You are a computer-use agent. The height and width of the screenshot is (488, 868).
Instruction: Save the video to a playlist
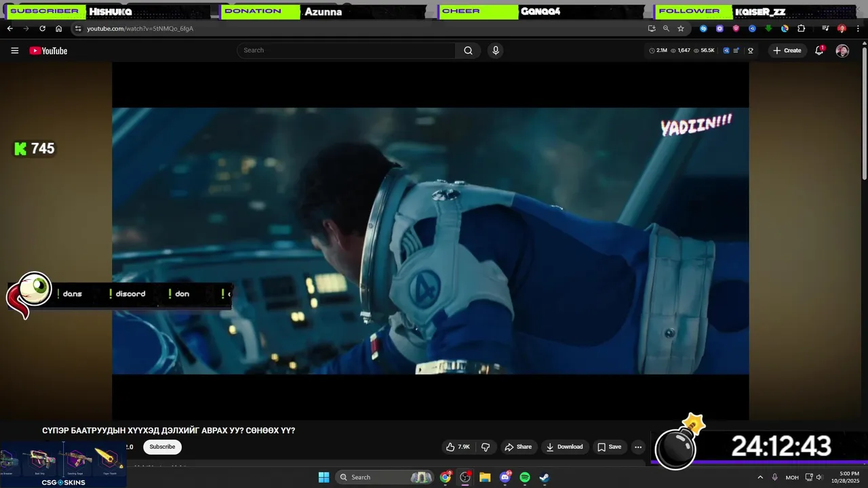coord(609,447)
